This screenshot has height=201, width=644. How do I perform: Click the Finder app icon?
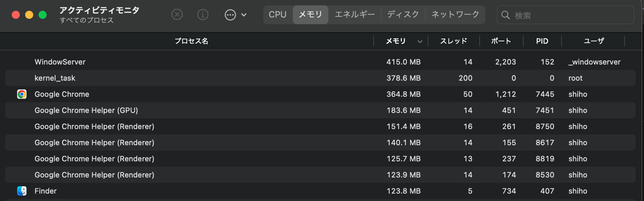click(x=22, y=191)
